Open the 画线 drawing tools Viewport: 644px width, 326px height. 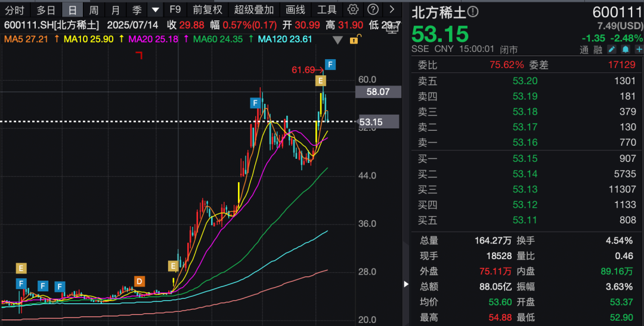pyautogui.click(x=295, y=10)
